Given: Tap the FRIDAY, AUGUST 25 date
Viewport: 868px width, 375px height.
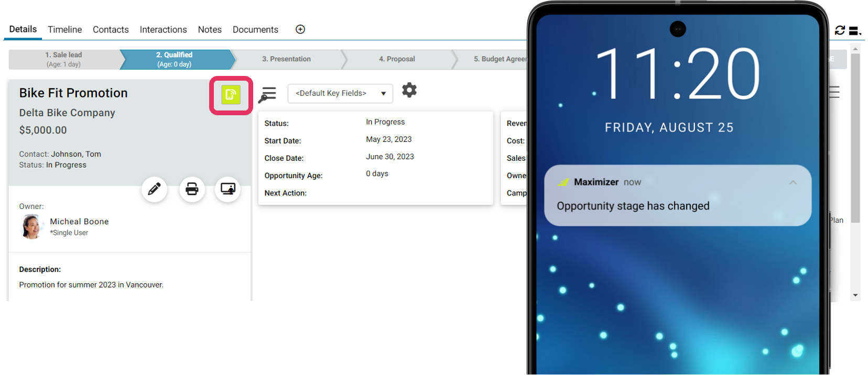Looking at the screenshot, I should coord(669,128).
